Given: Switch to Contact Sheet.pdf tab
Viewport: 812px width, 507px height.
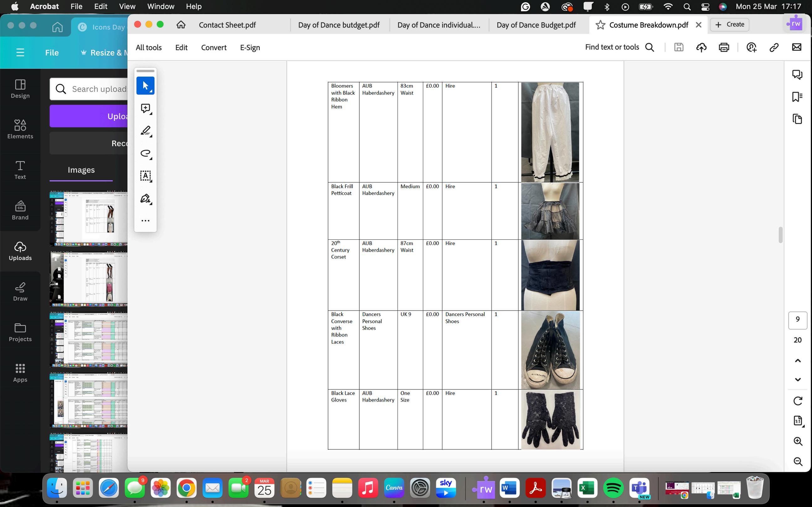Looking at the screenshot, I should click(x=227, y=25).
